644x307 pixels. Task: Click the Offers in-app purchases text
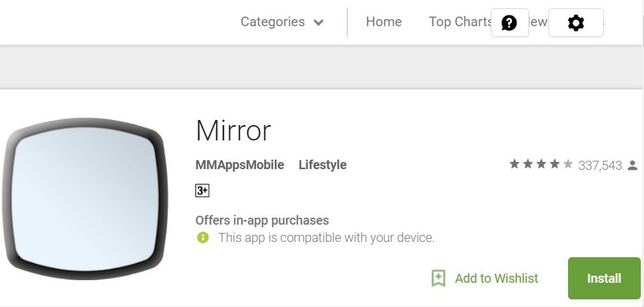[x=262, y=220]
